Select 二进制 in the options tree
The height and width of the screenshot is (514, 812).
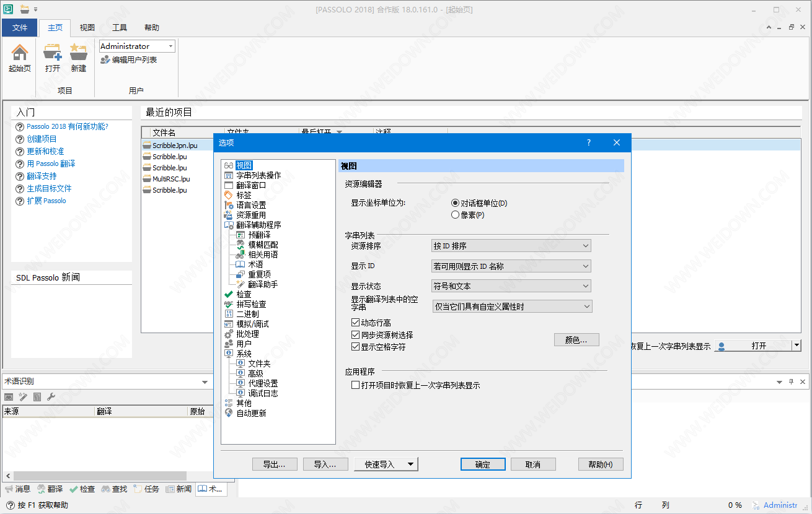coord(247,314)
